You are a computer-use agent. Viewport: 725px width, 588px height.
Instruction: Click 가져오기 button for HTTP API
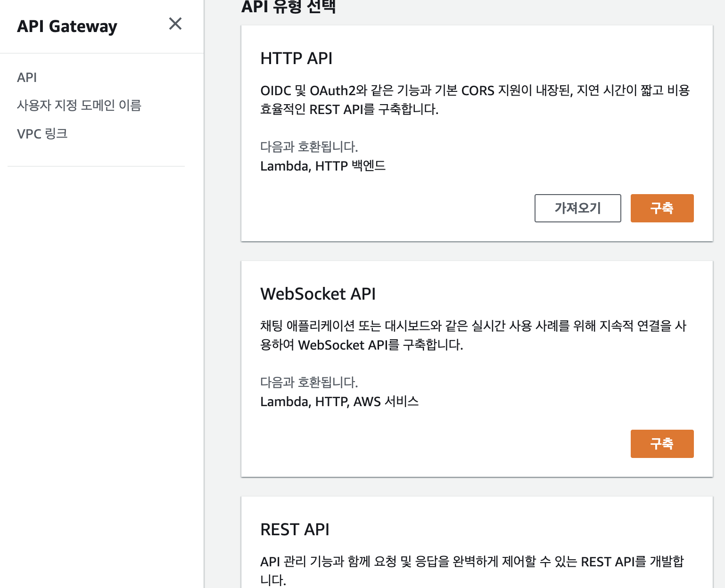click(x=578, y=208)
